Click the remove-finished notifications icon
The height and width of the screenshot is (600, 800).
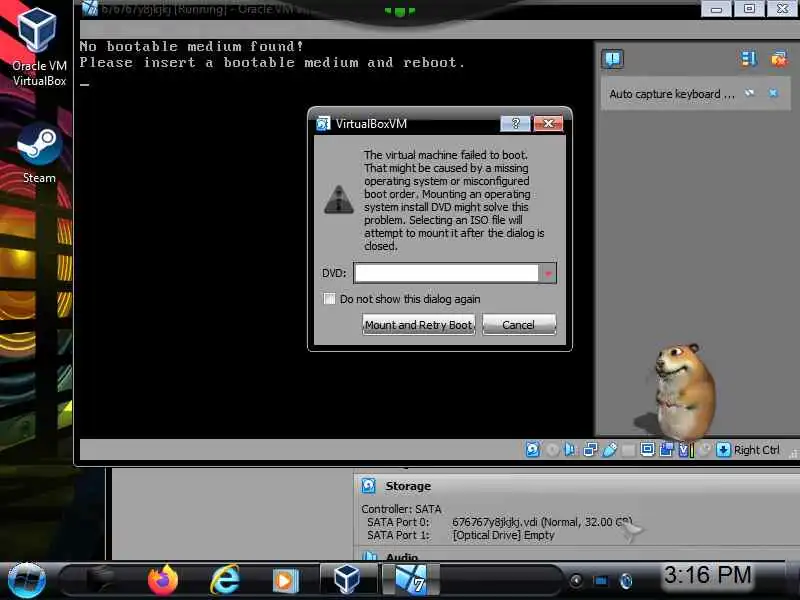(779, 59)
